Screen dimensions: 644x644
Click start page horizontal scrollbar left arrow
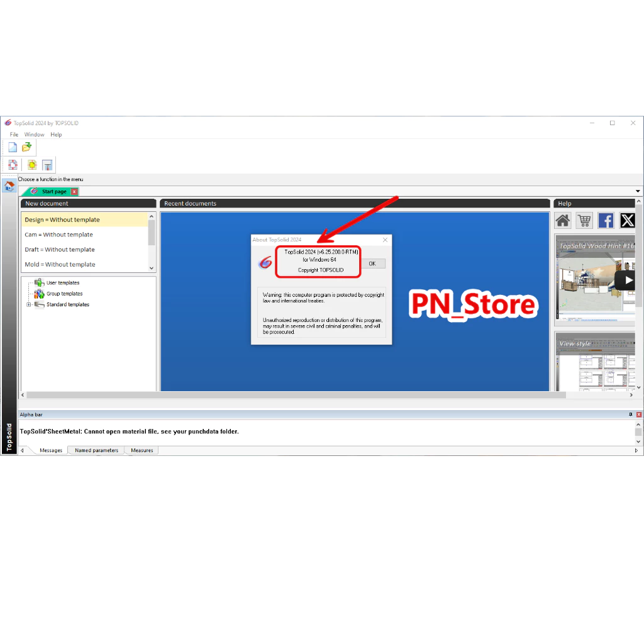23,395
